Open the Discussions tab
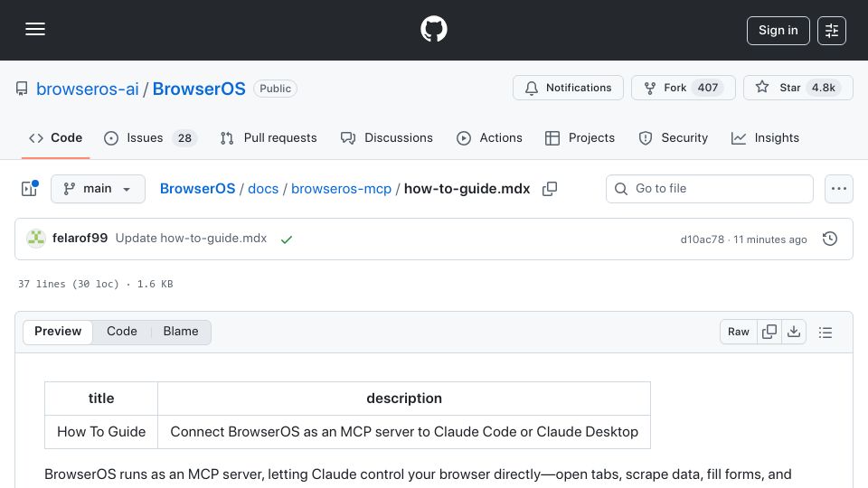This screenshot has width=868, height=488. pyautogui.click(x=387, y=137)
